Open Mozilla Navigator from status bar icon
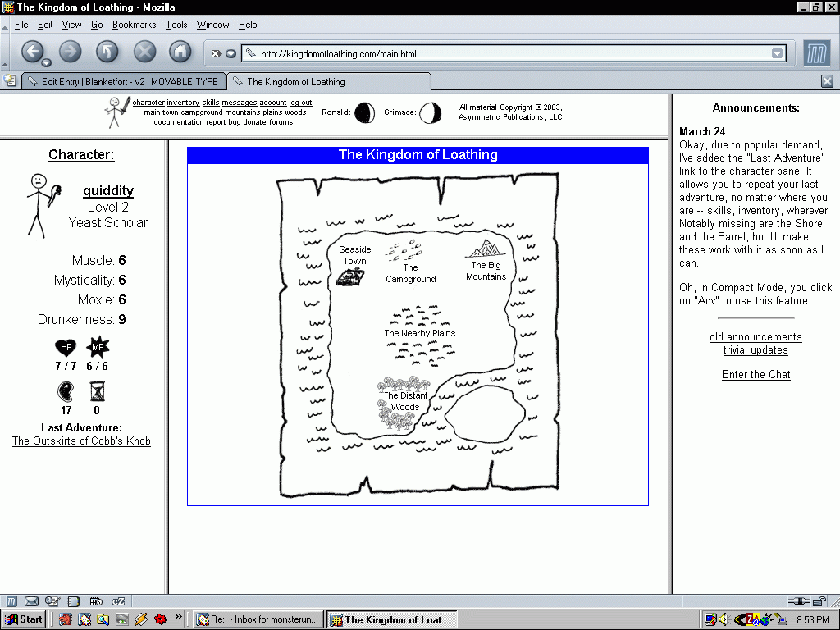Image resolution: width=840 pixels, height=630 pixels. [11, 601]
